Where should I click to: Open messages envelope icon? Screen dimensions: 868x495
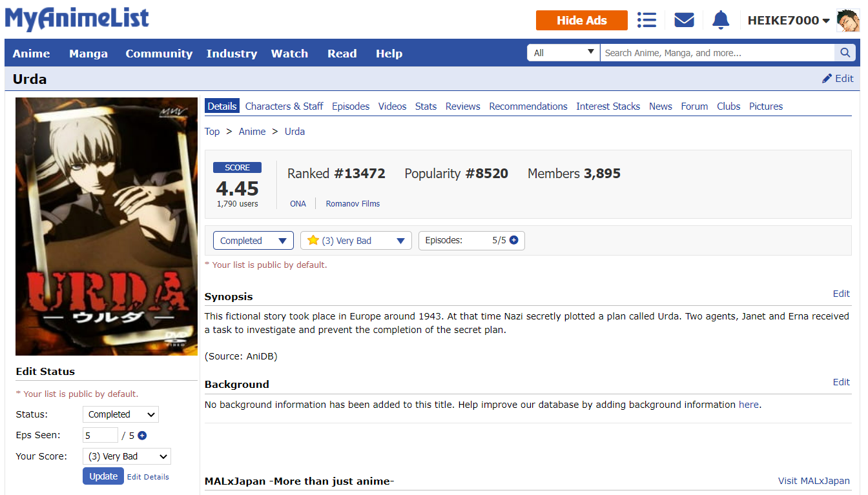[684, 20]
